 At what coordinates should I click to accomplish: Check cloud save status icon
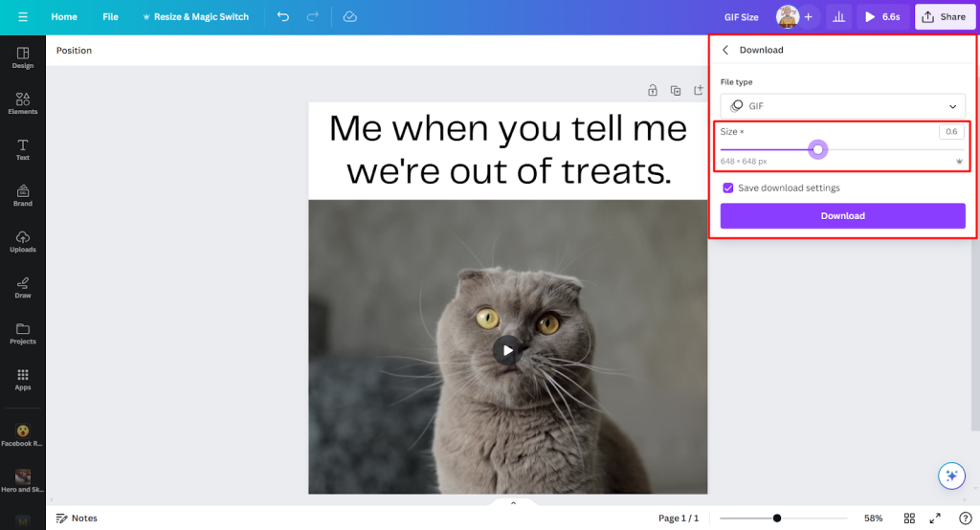coord(350,17)
